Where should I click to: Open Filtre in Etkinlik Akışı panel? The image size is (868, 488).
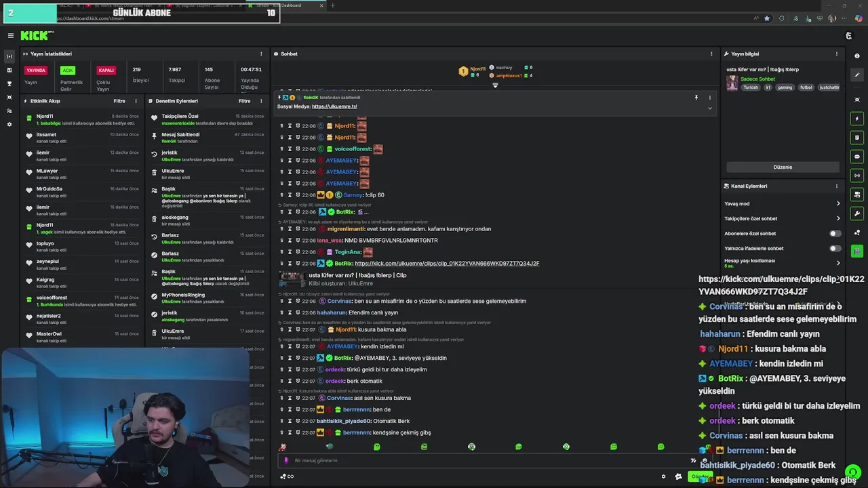119,101
